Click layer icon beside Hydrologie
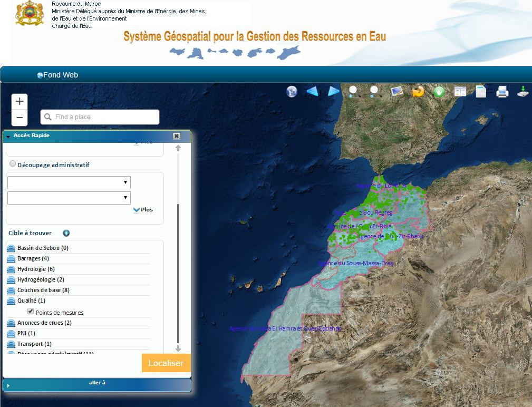The height and width of the screenshot is (407, 532). pyautogui.click(x=11, y=269)
